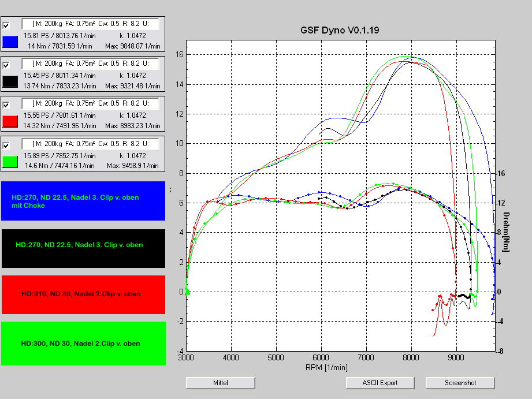The width and height of the screenshot is (532, 399).
Task: Select the red note box 'HD:310, ND 30'
Action: point(83,294)
